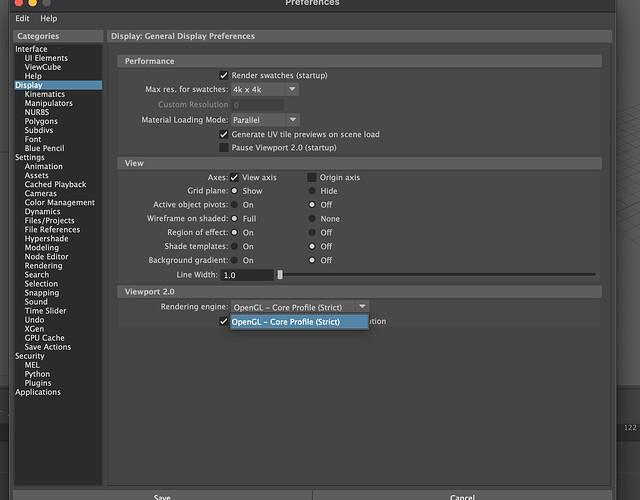Select Security category
Viewport: 640px width, 500px height.
click(x=30, y=356)
